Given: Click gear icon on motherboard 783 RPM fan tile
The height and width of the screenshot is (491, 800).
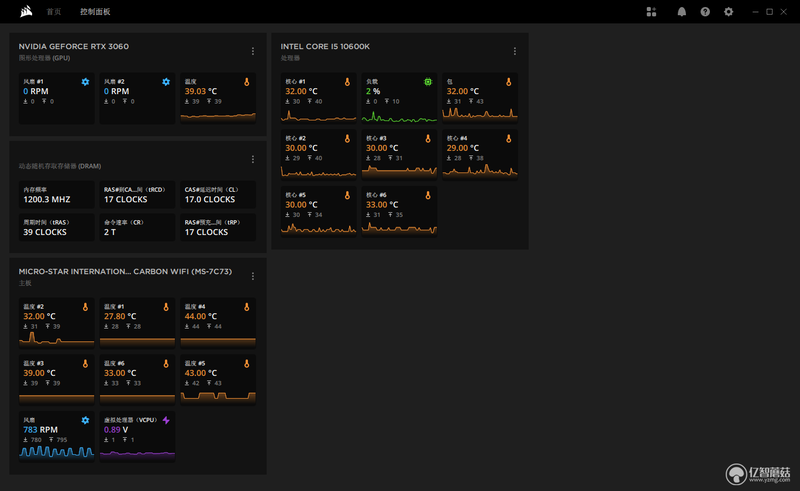Looking at the screenshot, I should click(85, 420).
